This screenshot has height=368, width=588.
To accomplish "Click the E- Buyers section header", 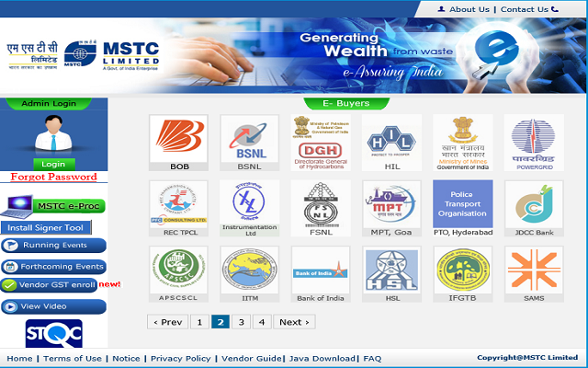I will click(x=346, y=103).
